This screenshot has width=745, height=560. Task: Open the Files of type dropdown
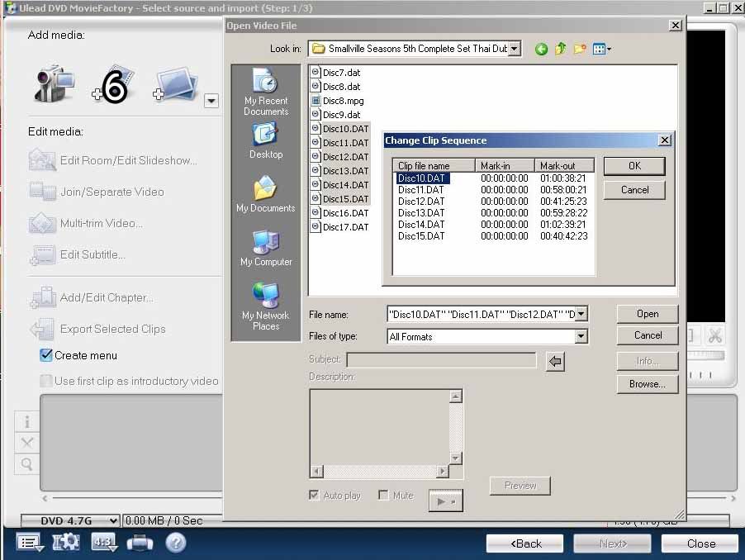[581, 337]
